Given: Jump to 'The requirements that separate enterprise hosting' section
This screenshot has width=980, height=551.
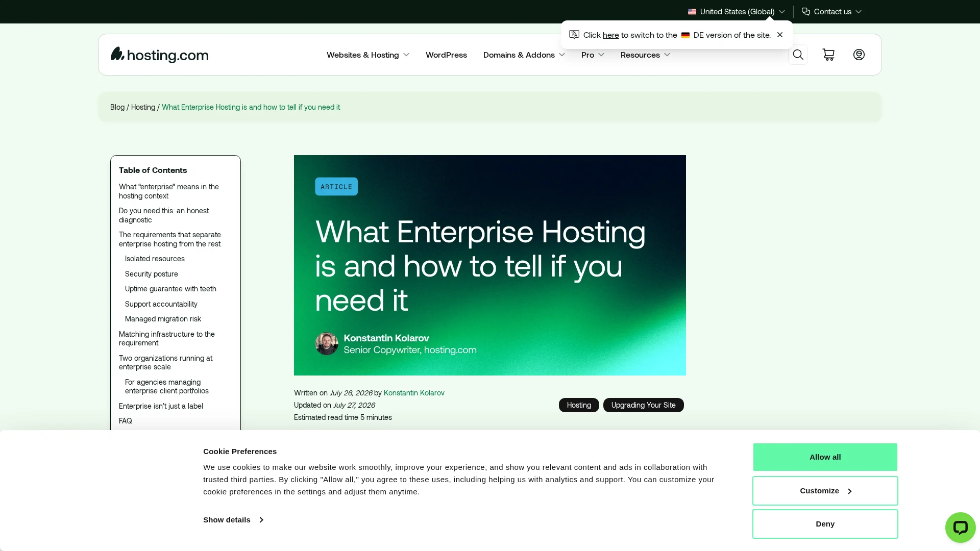Looking at the screenshot, I should 170,239.
